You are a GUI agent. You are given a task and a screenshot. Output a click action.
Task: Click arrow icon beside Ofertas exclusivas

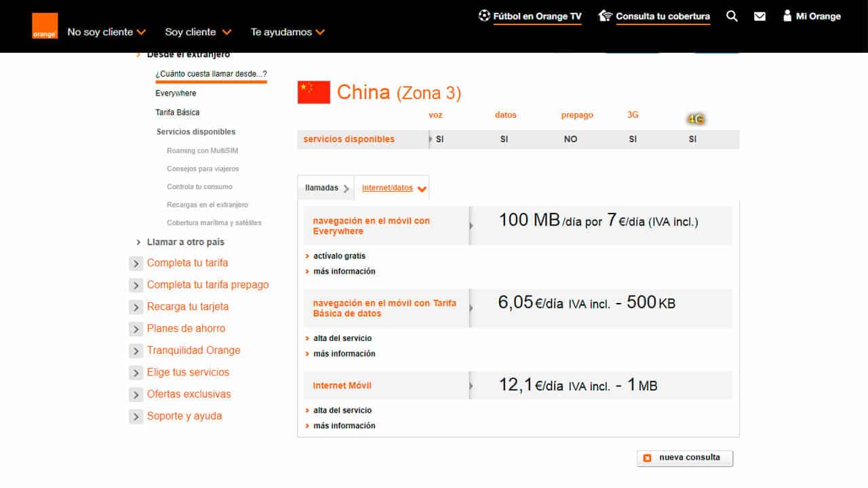coord(136,395)
